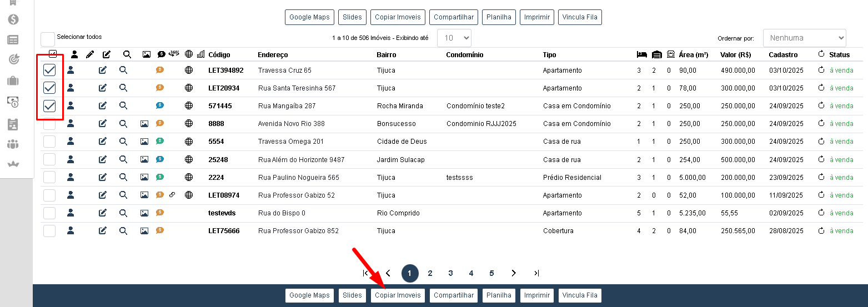Click magnifier icon in Rua Mangaíba 287 row
868x307 pixels.
[123, 105]
